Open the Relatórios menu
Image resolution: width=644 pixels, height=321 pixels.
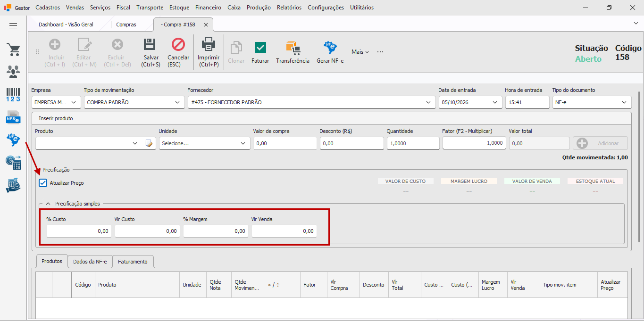click(289, 8)
